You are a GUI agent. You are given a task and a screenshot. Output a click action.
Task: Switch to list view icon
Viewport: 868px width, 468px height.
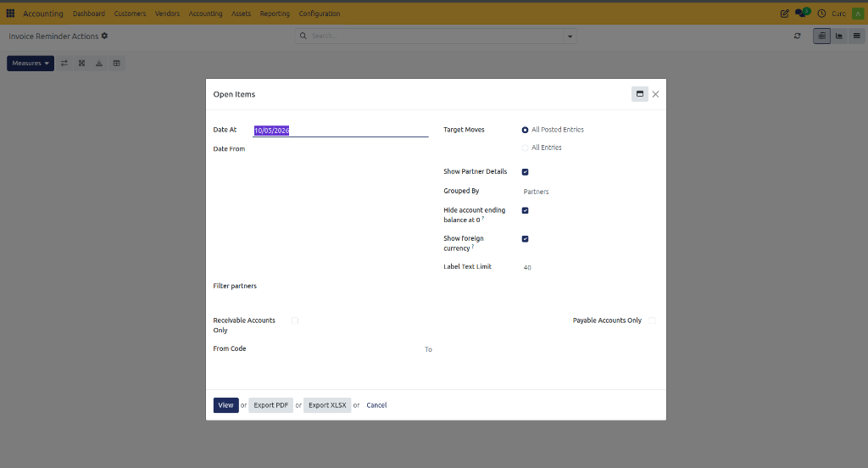[856, 36]
